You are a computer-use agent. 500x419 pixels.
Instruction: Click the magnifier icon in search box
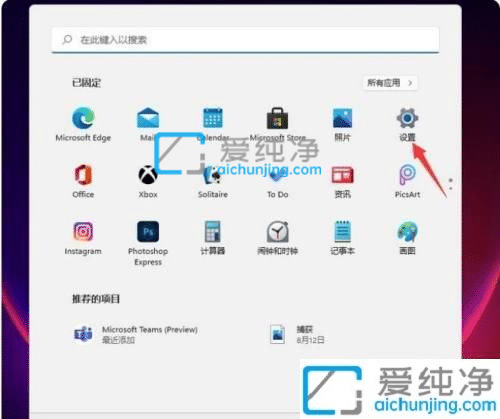[x=67, y=40]
